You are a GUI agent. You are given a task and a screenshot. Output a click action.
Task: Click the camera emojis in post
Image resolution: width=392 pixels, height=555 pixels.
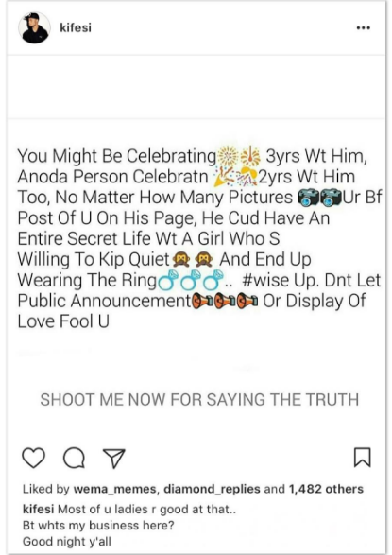click(320, 198)
